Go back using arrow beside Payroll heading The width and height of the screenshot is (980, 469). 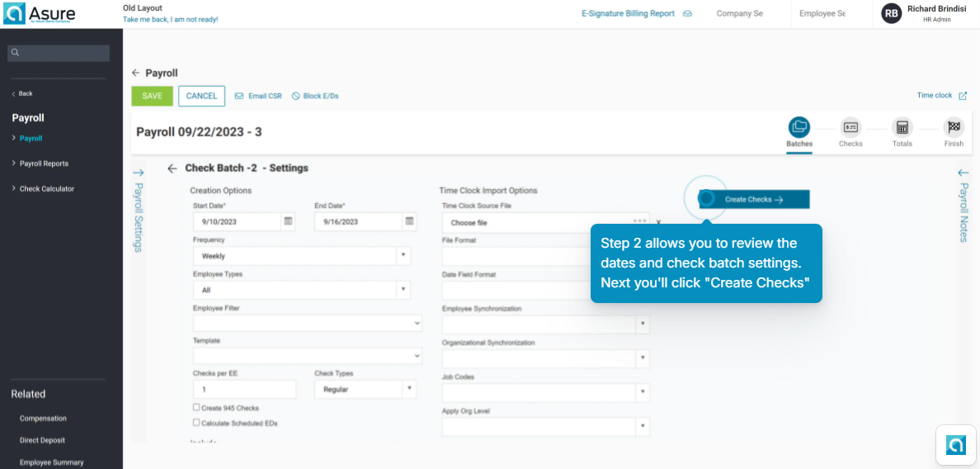tap(135, 73)
